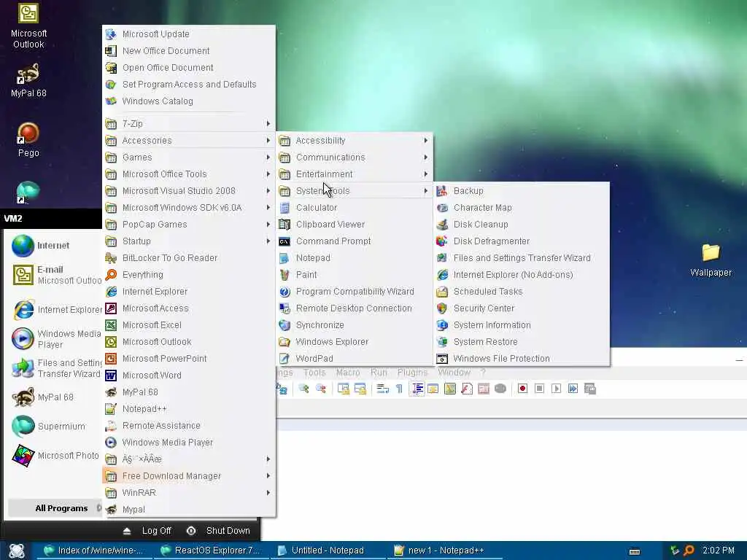Screen dimensions: 747x560
Task: Open Wallpaper folder on desktop
Action: 711,260
